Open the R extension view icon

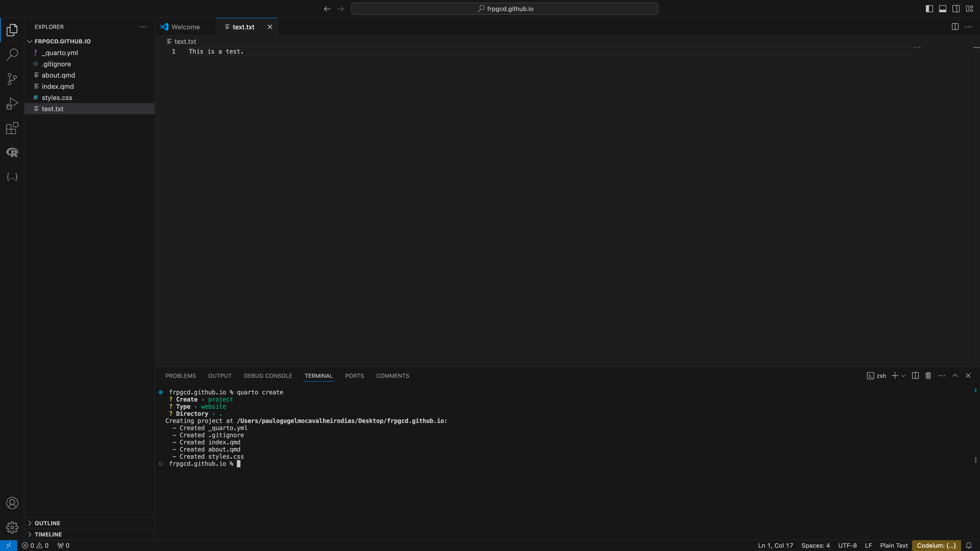coord(12,153)
